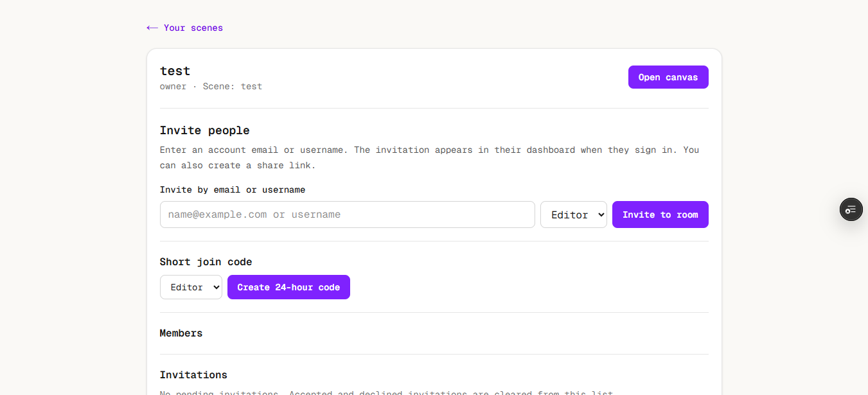Screen dimensions: 868x395
Task: Click the 'owner · Scene: test' subtitle
Action: coord(211,86)
